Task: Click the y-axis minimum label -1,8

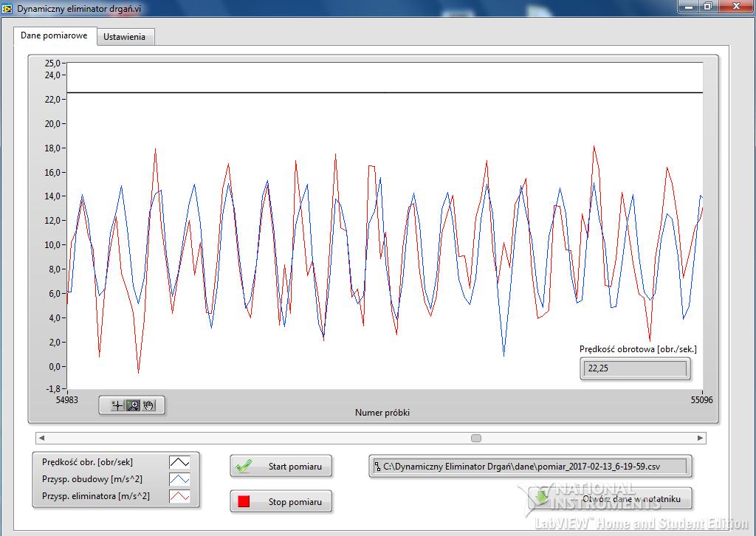Action: (x=52, y=388)
